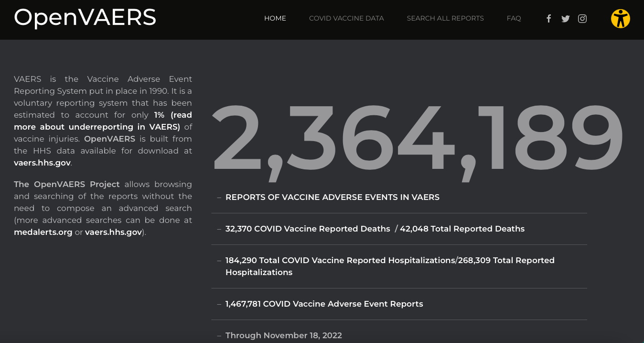Open 32,370 COVID Vaccine Reported Deaths

pyautogui.click(x=308, y=229)
